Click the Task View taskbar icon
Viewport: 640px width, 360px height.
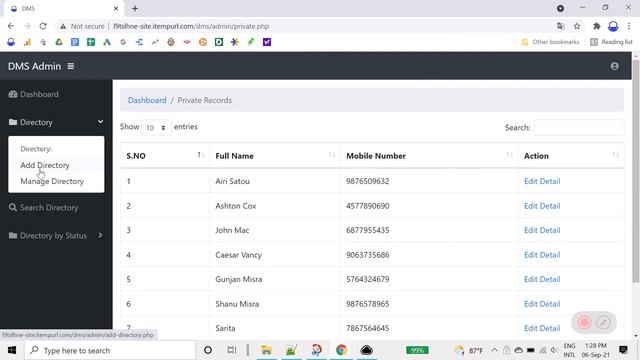click(232, 350)
